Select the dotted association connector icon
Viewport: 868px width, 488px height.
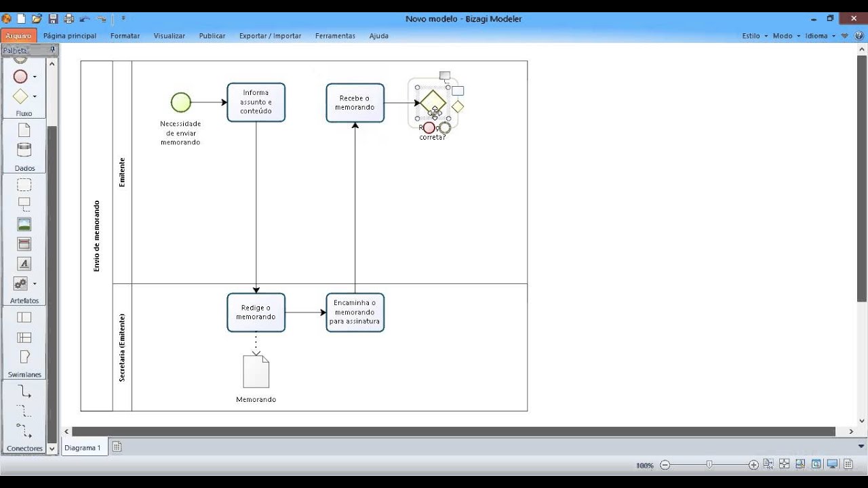[24, 411]
